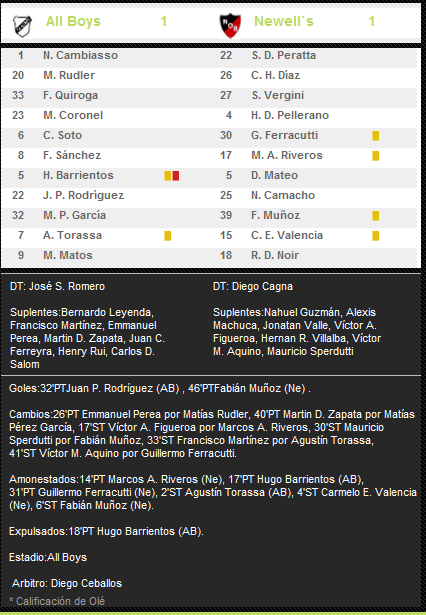The height and width of the screenshot is (615, 426).
Task: Click F. Muñoz's yellow card icon
Action: pyautogui.click(x=376, y=216)
